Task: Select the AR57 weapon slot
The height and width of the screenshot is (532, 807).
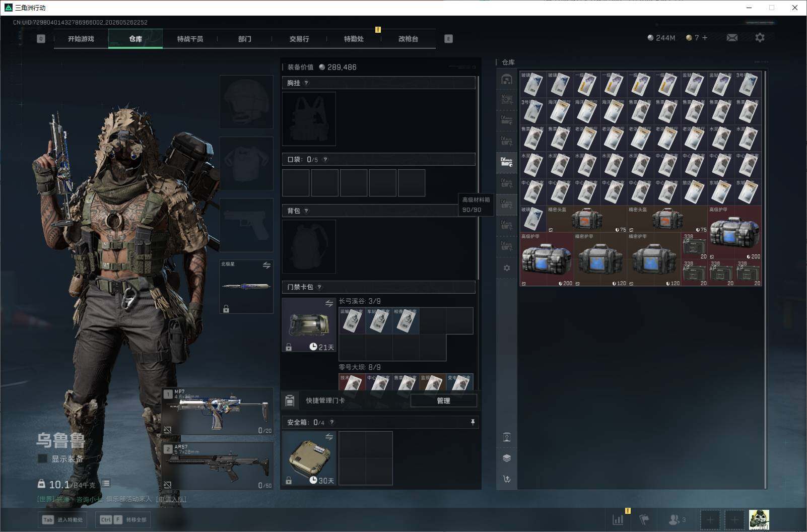Action: pos(218,465)
